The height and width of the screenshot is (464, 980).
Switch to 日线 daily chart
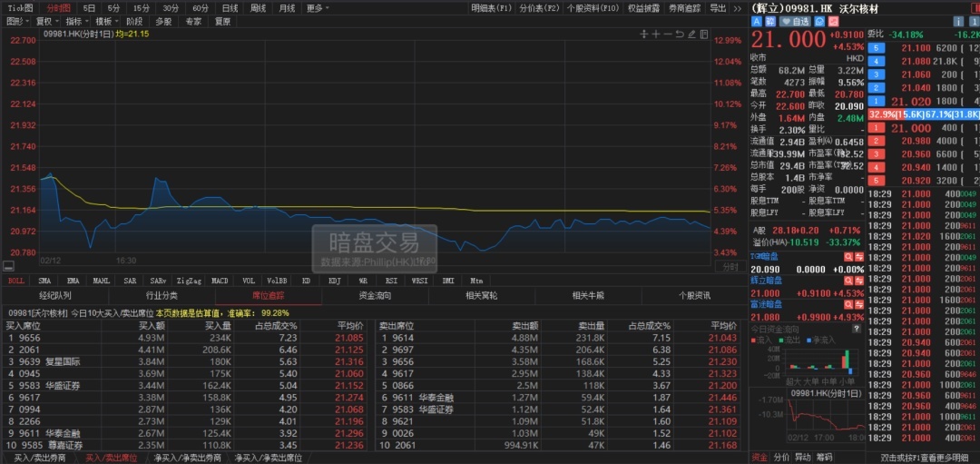tap(230, 8)
